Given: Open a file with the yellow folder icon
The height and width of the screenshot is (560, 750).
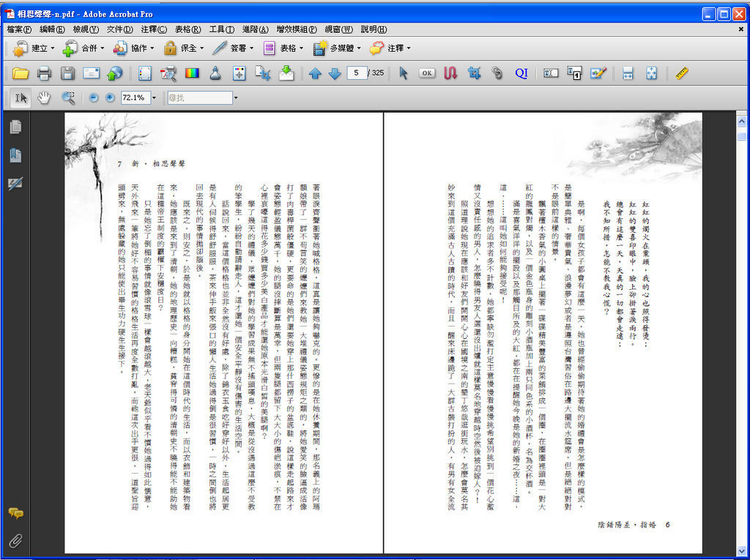Looking at the screenshot, I should coord(21,73).
